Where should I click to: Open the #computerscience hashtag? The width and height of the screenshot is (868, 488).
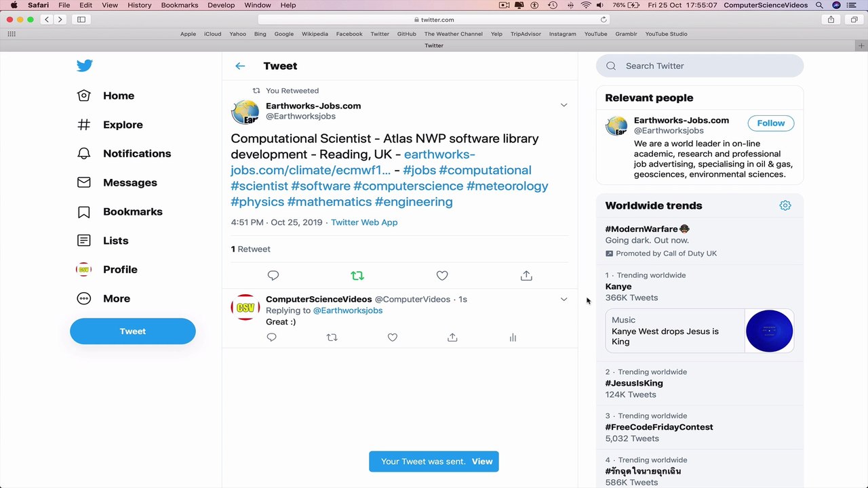(408, 186)
